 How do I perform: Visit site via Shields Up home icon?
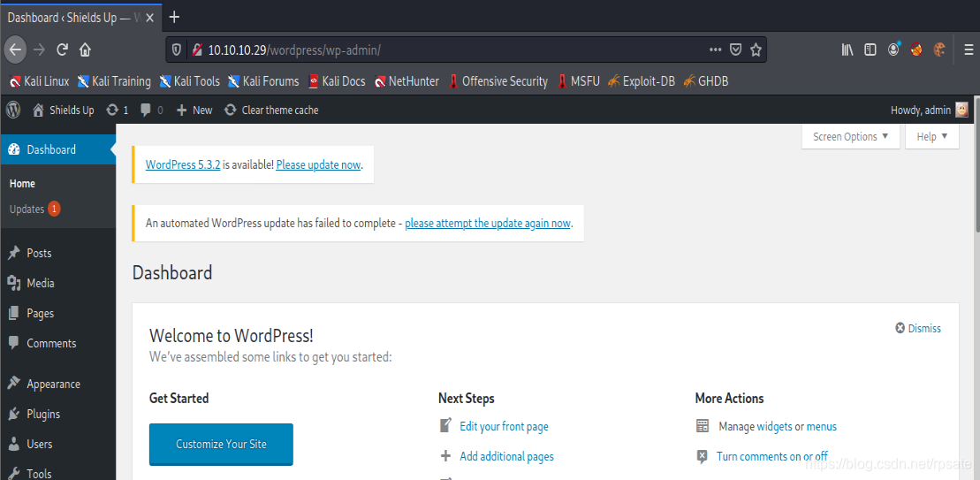click(x=40, y=110)
